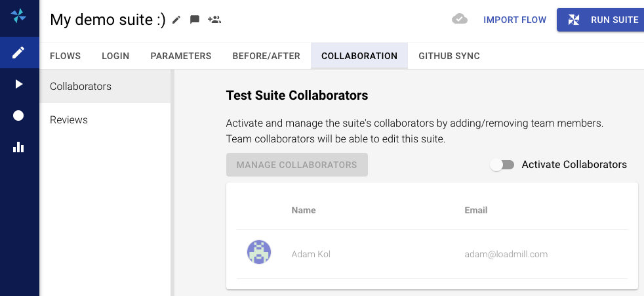The width and height of the screenshot is (644, 296).
Task: Open the play/run section in sidebar
Action: click(19, 84)
